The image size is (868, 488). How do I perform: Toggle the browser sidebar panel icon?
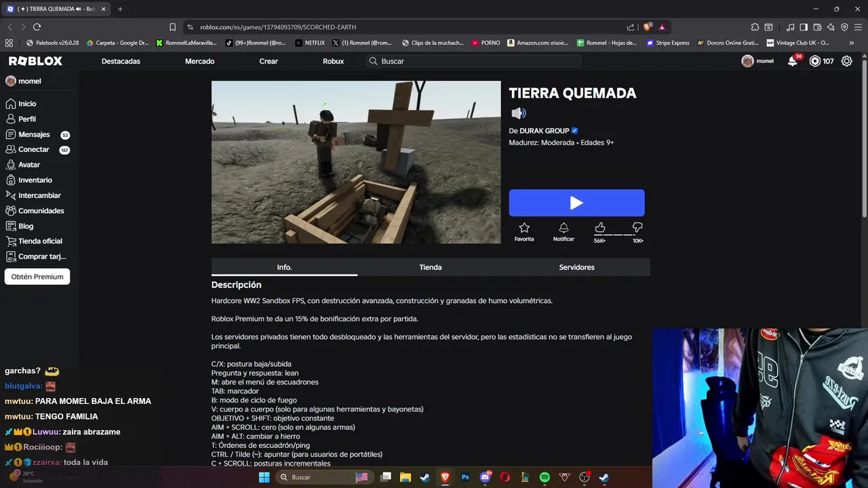[x=804, y=27]
